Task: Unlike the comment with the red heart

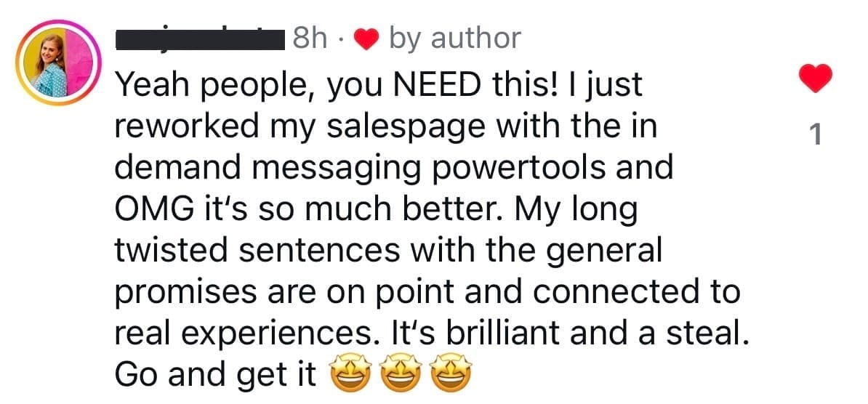Action: 815,78
